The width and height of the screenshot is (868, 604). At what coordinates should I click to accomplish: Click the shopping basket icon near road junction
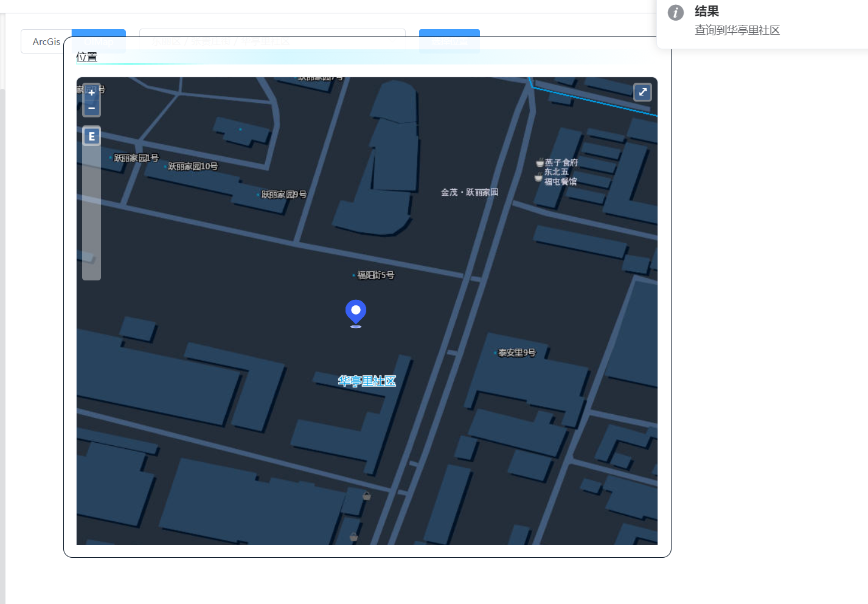(367, 496)
